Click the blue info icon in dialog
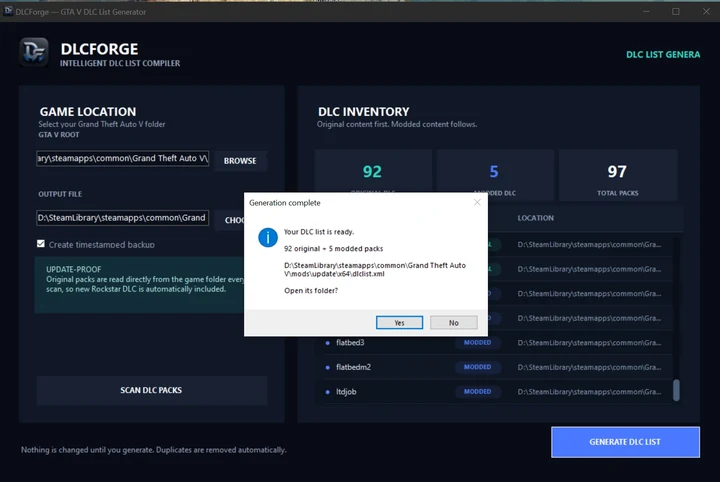 click(x=268, y=237)
